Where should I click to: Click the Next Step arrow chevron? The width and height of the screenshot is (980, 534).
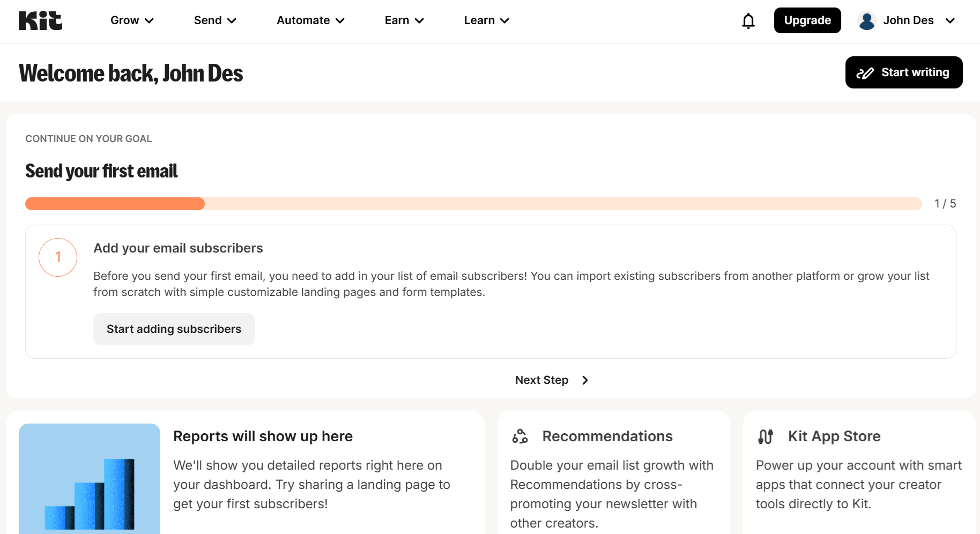[x=585, y=380]
